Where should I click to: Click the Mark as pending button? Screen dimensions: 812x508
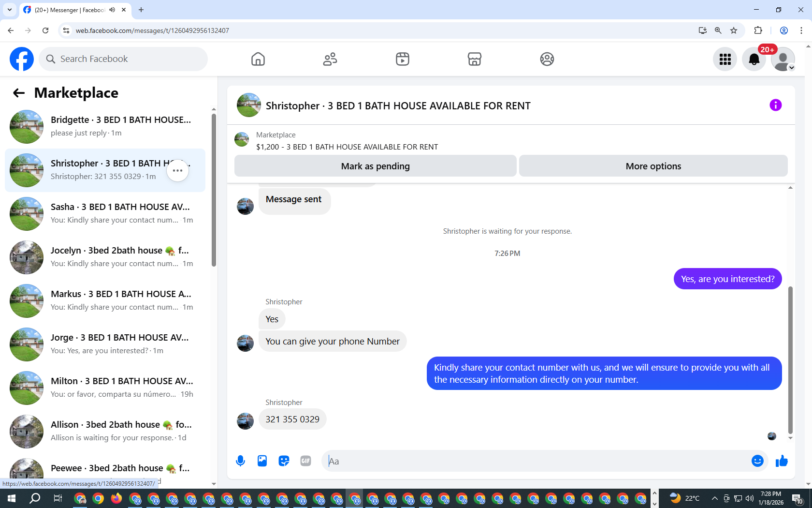(x=376, y=166)
